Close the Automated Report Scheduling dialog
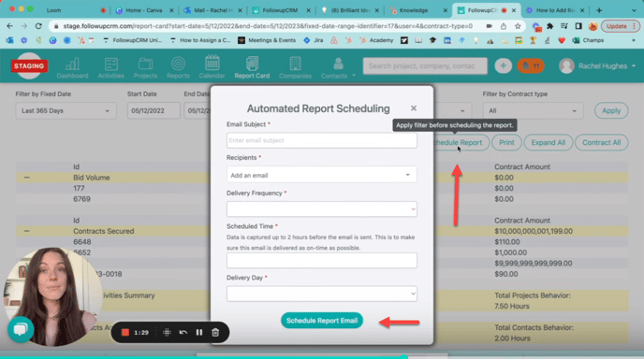644x359 pixels. click(414, 108)
